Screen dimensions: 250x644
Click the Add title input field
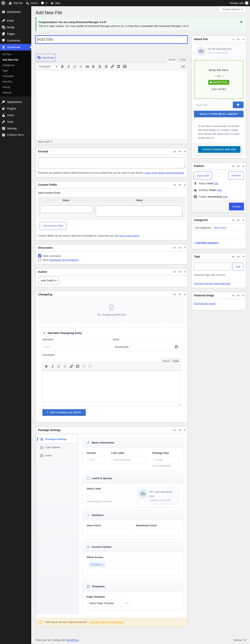point(112,40)
